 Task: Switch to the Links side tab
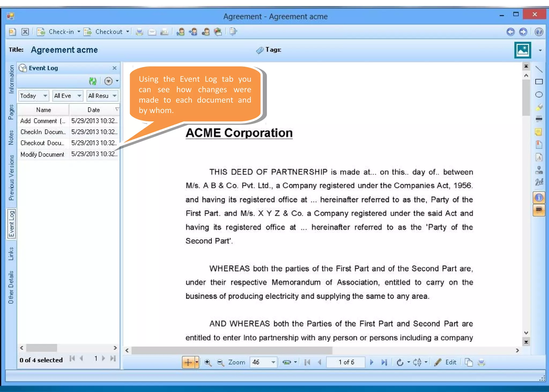tap(11, 253)
